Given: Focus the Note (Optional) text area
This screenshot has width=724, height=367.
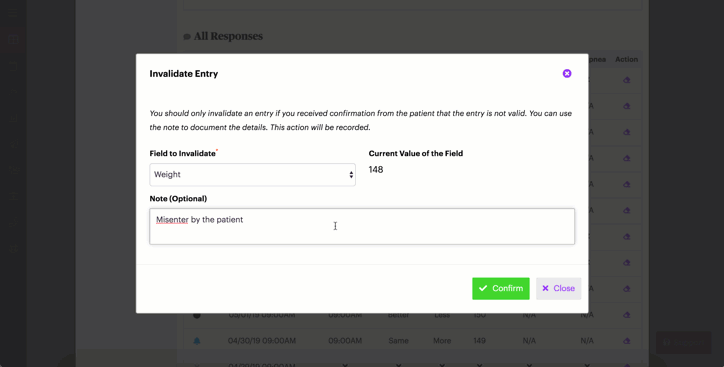Looking at the screenshot, I should coord(362,226).
